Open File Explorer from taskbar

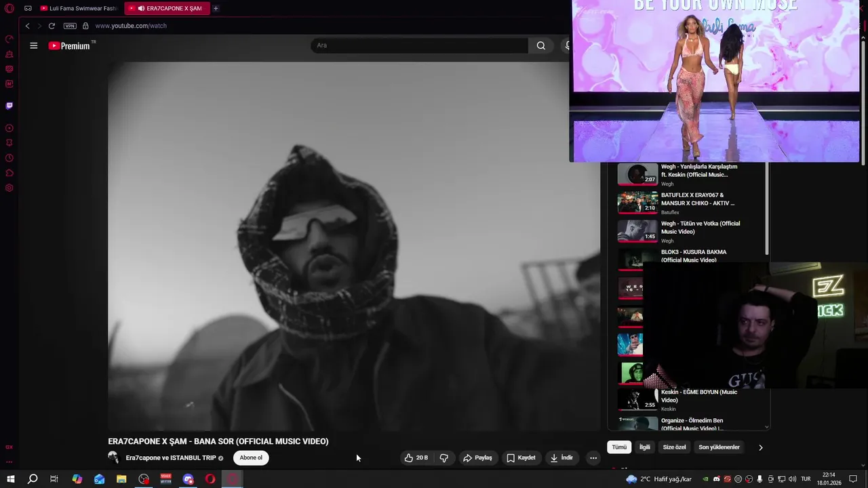[121, 479]
